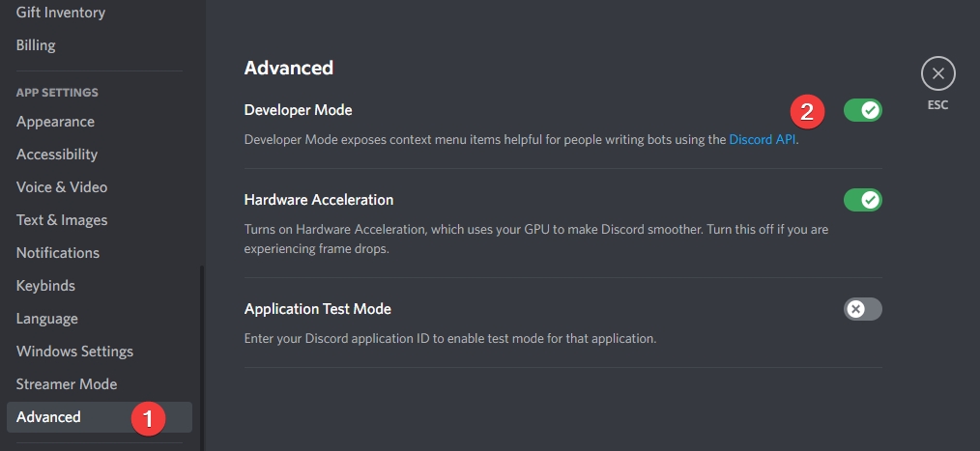Toggle Developer Mode switch off

862,110
